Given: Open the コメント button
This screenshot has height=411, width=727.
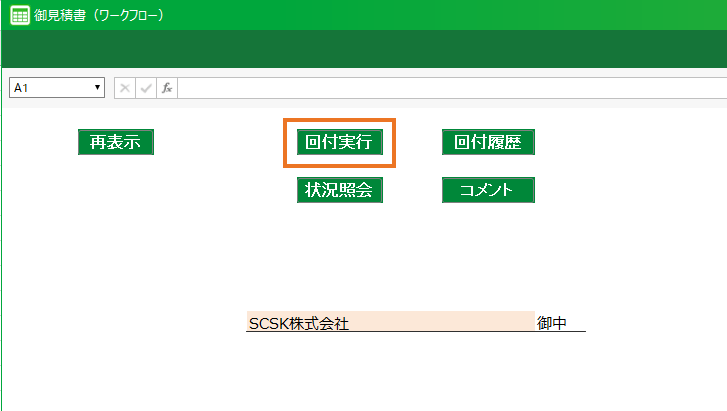Looking at the screenshot, I should point(488,190).
